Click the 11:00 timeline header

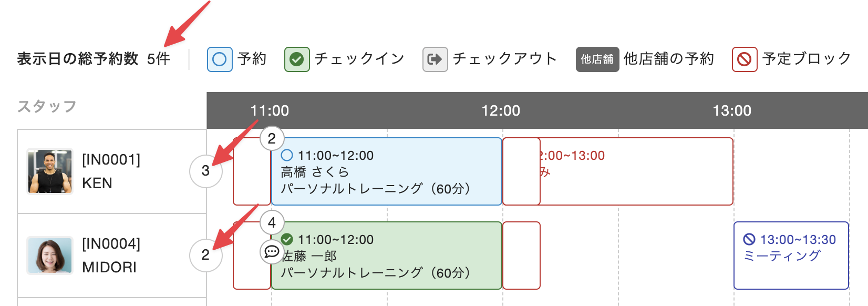(x=270, y=110)
